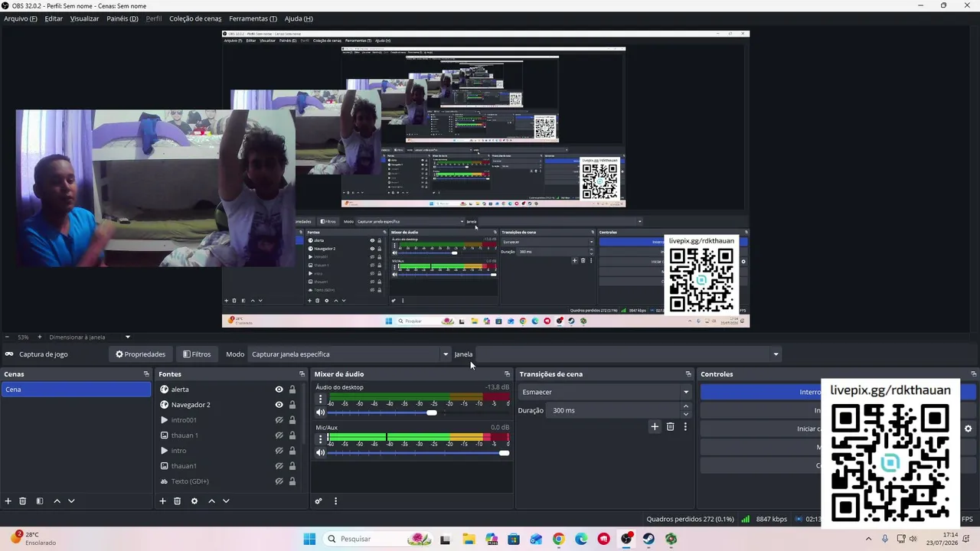Open the Steam taskbar icon
The height and width of the screenshot is (551, 980).
click(648, 539)
